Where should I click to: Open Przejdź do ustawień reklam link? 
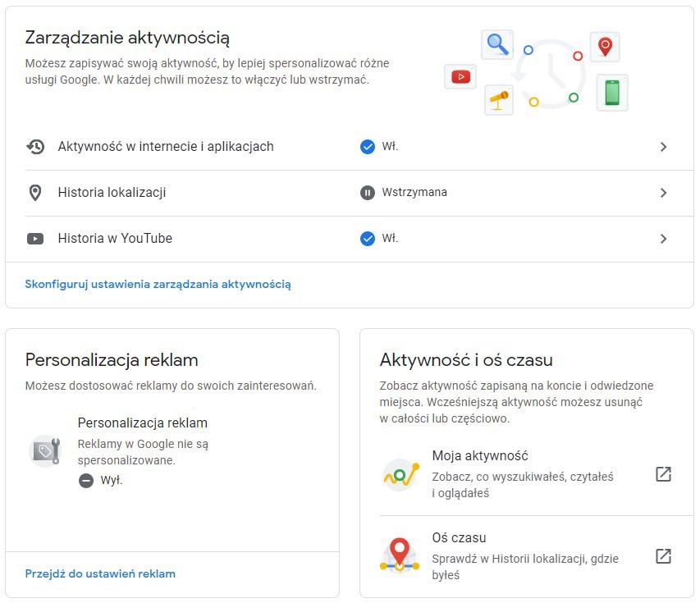click(100, 573)
